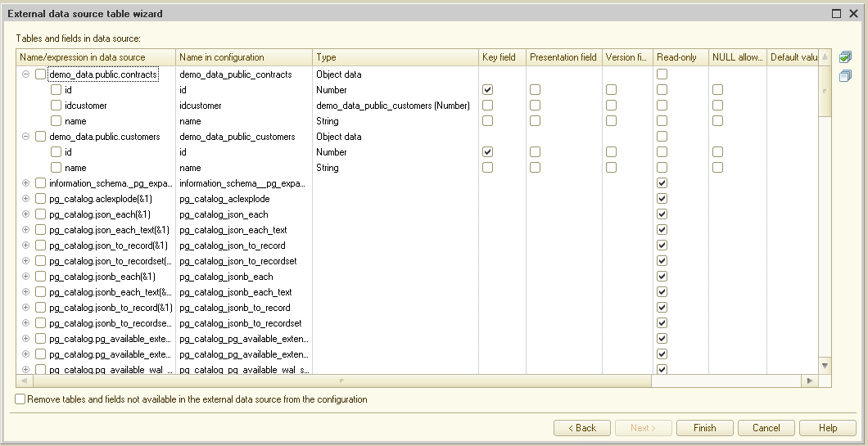Click the Select All checkboxes icon
This screenshot has height=446, width=868.
point(846,57)
